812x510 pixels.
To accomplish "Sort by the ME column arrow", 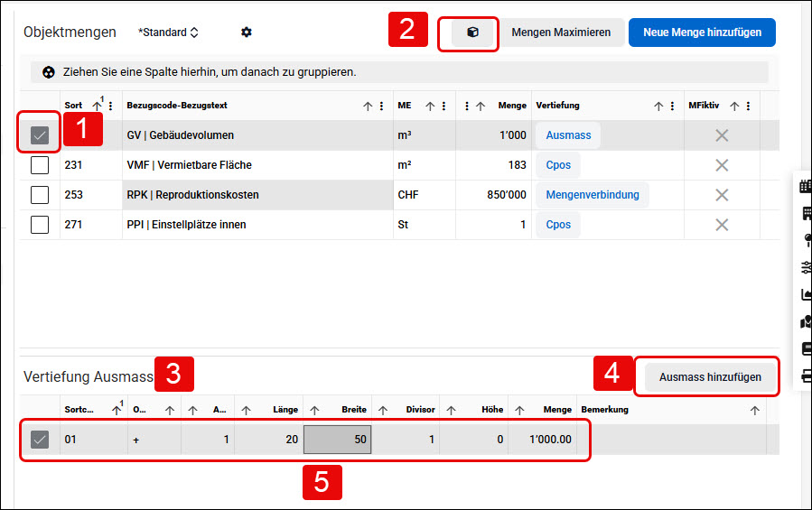I will (x=430, y=106).
